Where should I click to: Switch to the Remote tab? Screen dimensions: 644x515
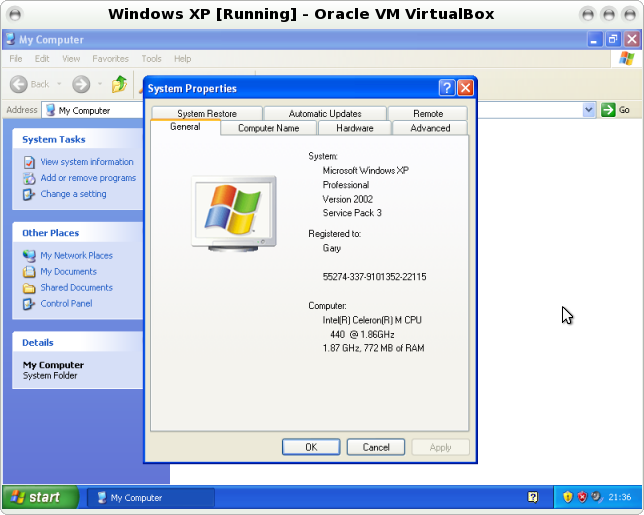[428, 113]
